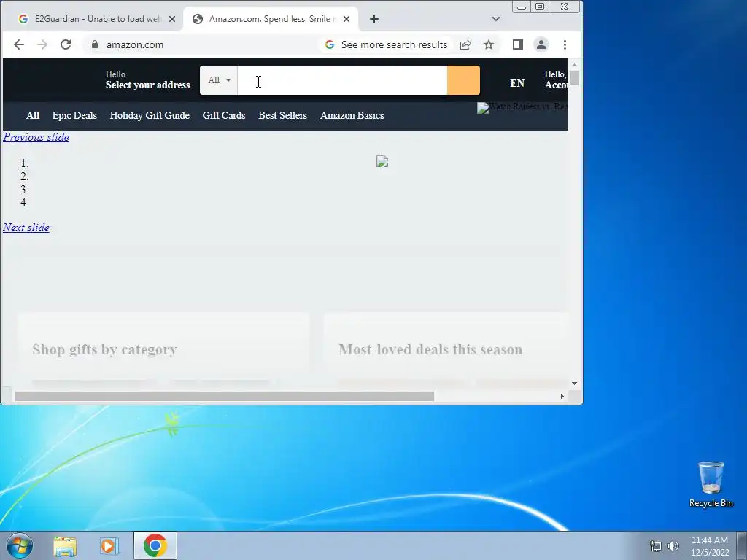Open Gift Cards link
This screenshot has width=747, height=560.
coord(224,116)
